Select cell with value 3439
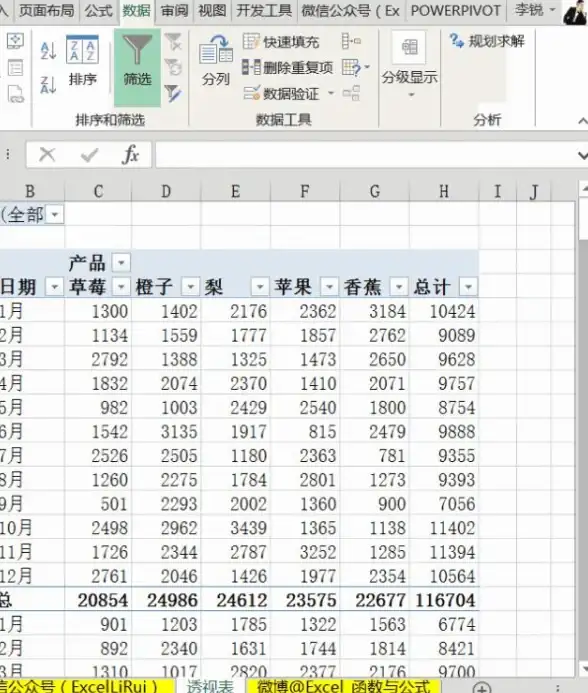Screen dimensions: 588x693 pos(236,528)
